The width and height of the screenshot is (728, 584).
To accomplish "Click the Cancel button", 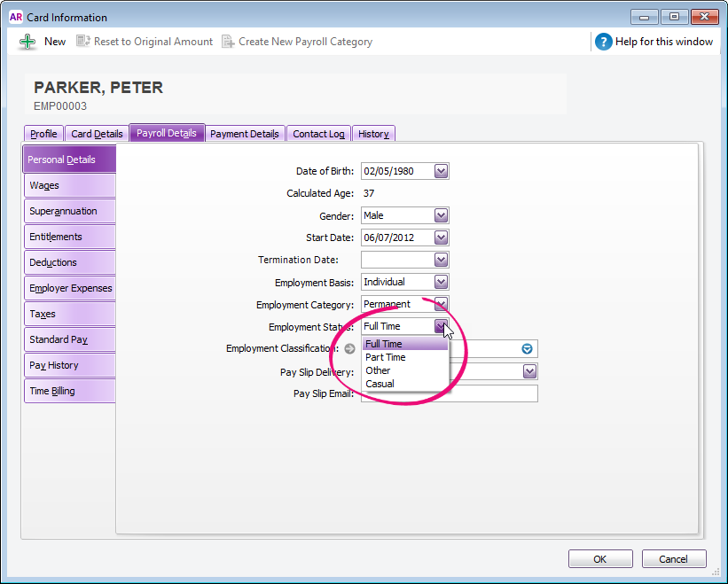I will pos(673,559).
